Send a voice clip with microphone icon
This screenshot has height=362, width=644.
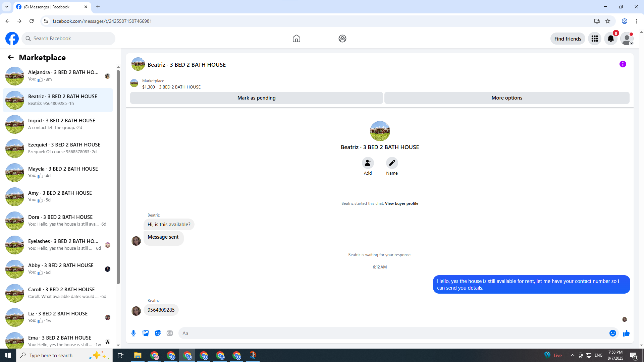pos(133,333)
